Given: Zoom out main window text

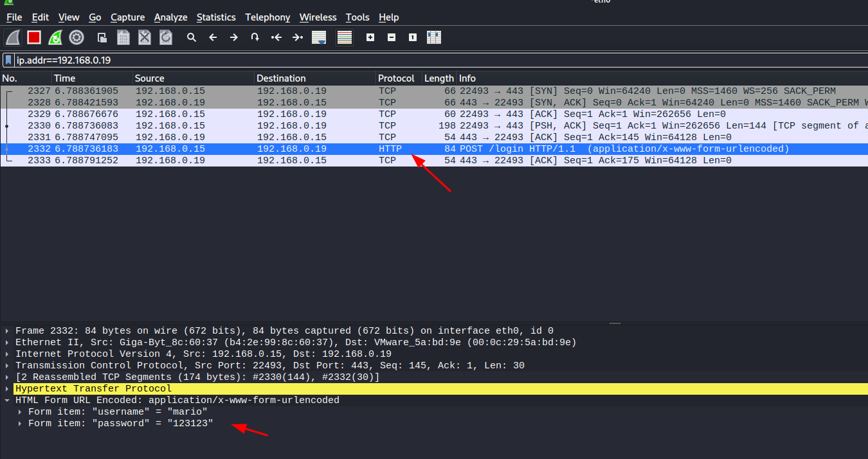Looking at the screenshot, I should (392, 37).
